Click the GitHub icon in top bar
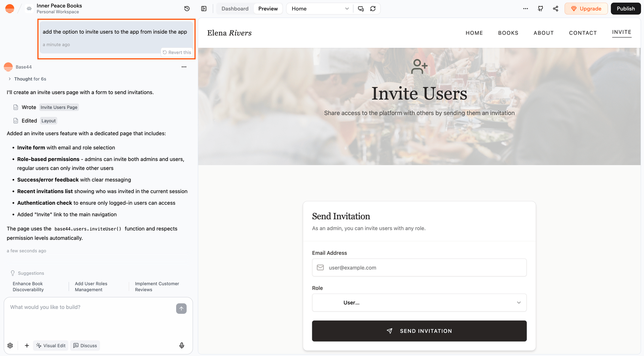This screenshot has width=644, height=356. 540,9
